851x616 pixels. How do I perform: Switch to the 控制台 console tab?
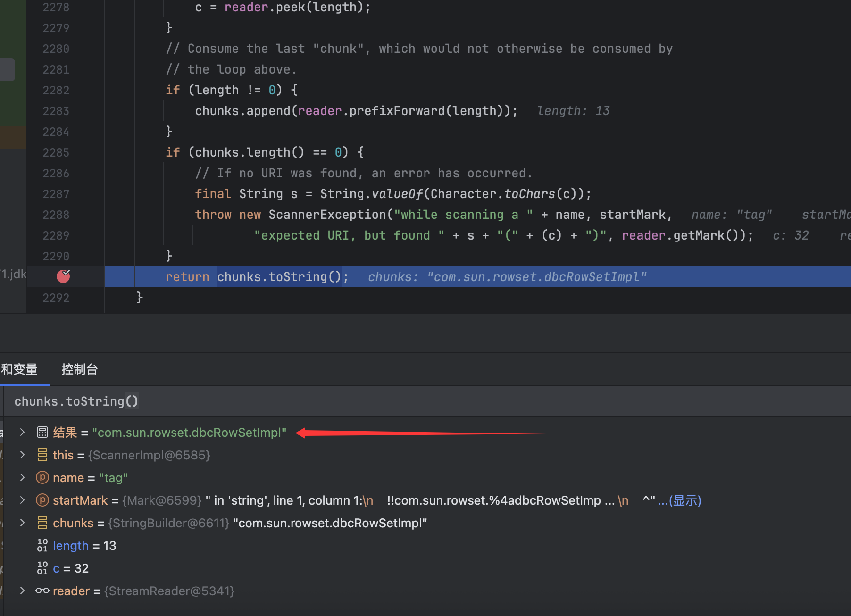(x=79, y=369)
